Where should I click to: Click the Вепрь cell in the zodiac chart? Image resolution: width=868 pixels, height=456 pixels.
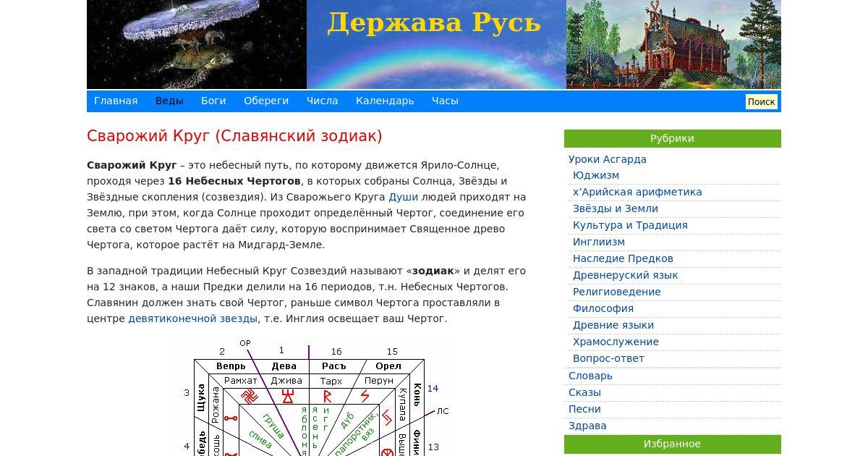pos(231,366)
